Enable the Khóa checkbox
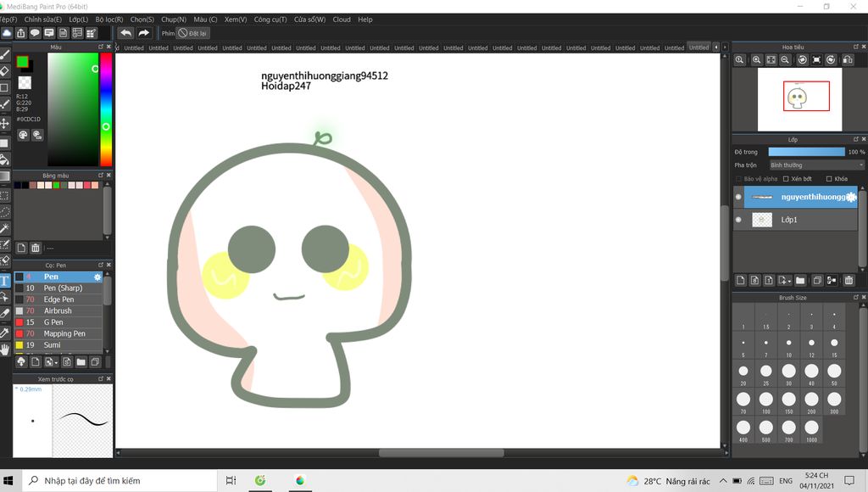This screenshot has width=868, height=492. (x=829, y=179)
